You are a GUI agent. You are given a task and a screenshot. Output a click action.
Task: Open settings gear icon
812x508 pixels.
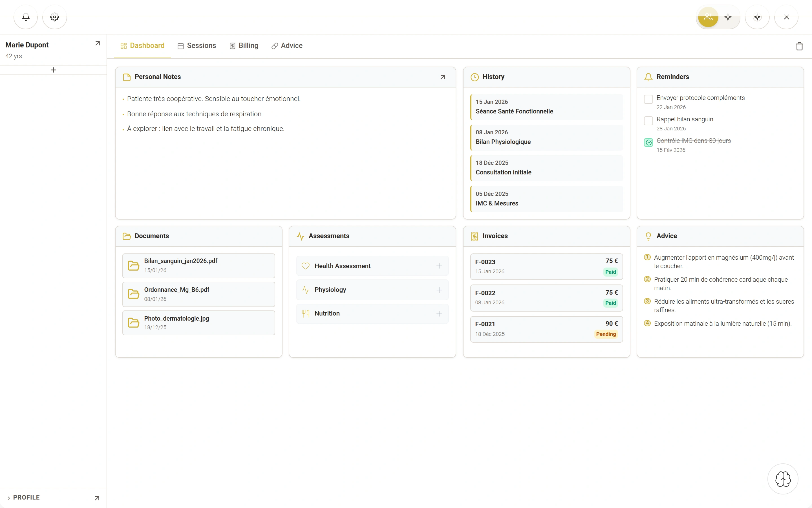coord(55,17)
